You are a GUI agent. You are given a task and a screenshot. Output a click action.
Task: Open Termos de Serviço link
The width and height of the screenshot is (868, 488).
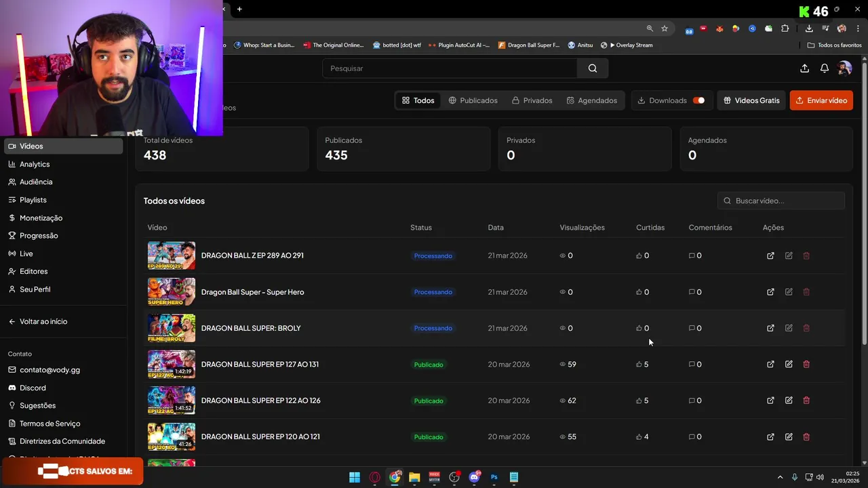[44, 424]
